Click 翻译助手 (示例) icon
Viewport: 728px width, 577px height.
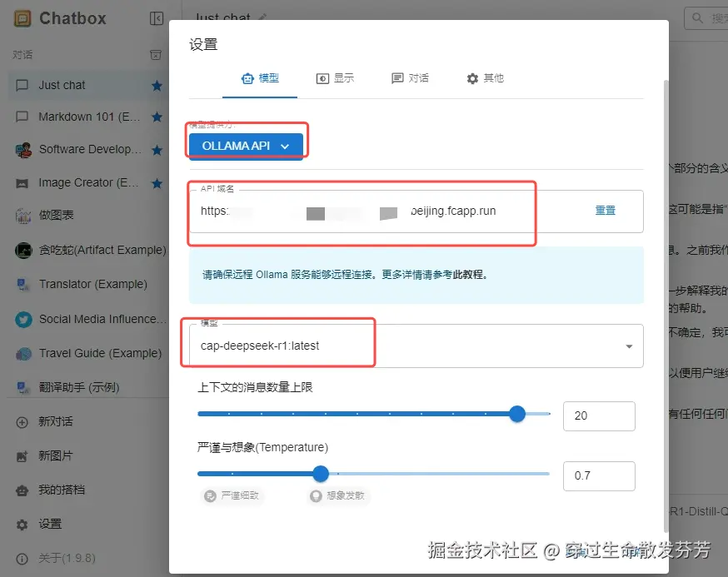[x=22, y=387]
